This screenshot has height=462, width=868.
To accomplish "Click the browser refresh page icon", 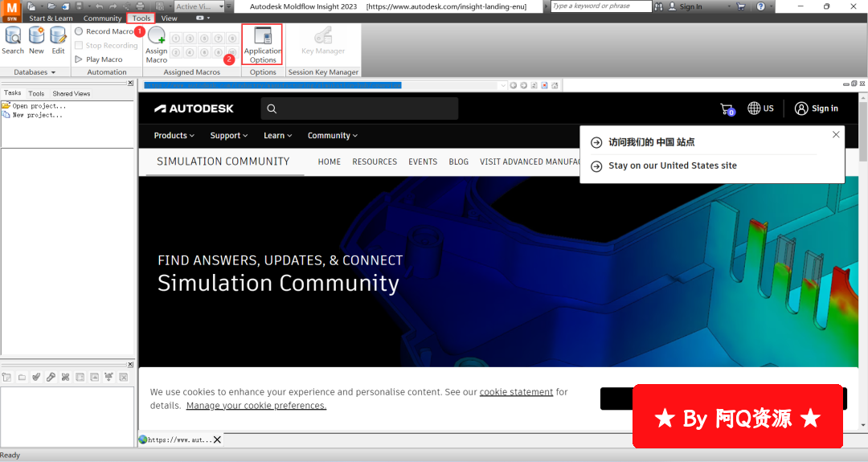I will 534,85.
